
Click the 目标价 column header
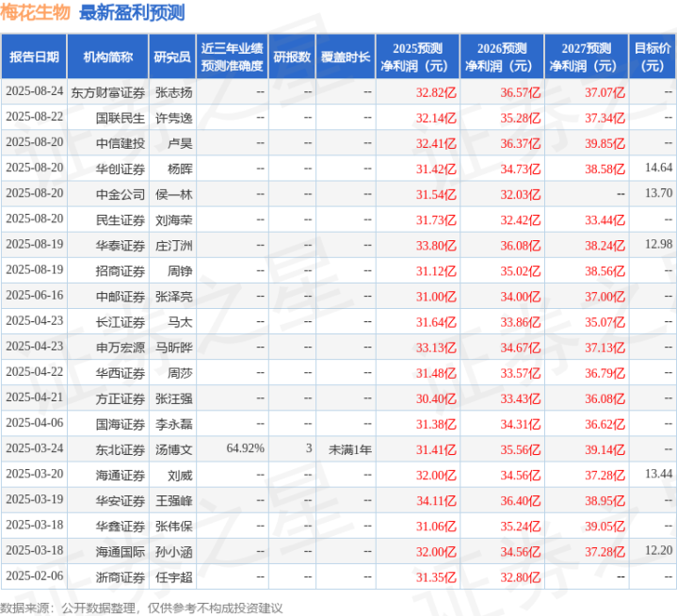point(653,57)
